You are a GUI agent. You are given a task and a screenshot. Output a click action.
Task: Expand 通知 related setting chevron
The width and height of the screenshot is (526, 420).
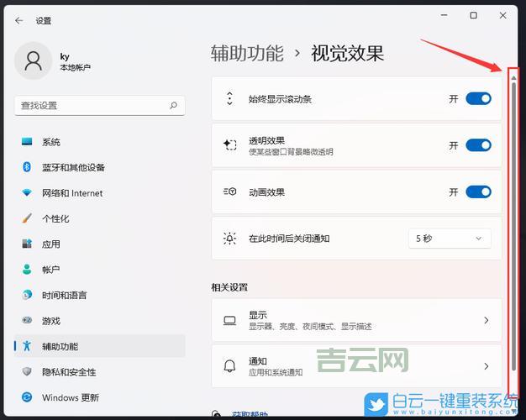pos(487,366)
